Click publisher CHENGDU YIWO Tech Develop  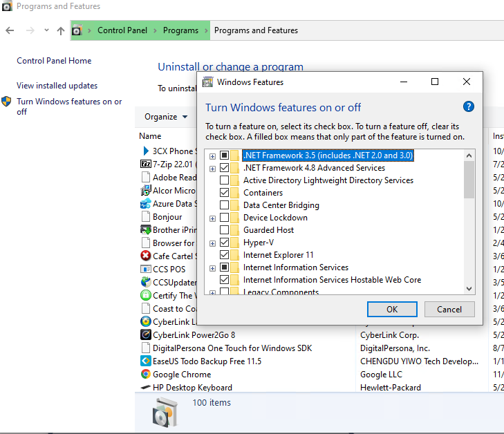pos(419,361)
